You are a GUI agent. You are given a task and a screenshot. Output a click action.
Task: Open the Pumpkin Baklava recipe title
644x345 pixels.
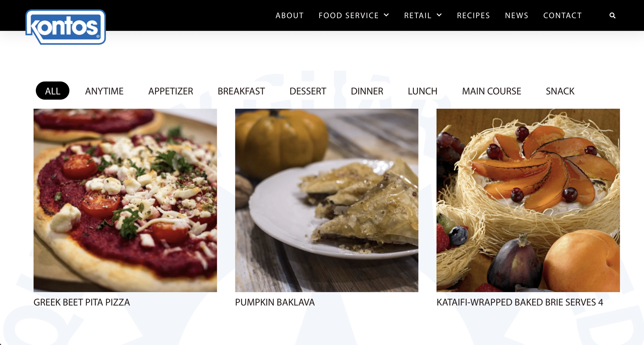(275, 302)
